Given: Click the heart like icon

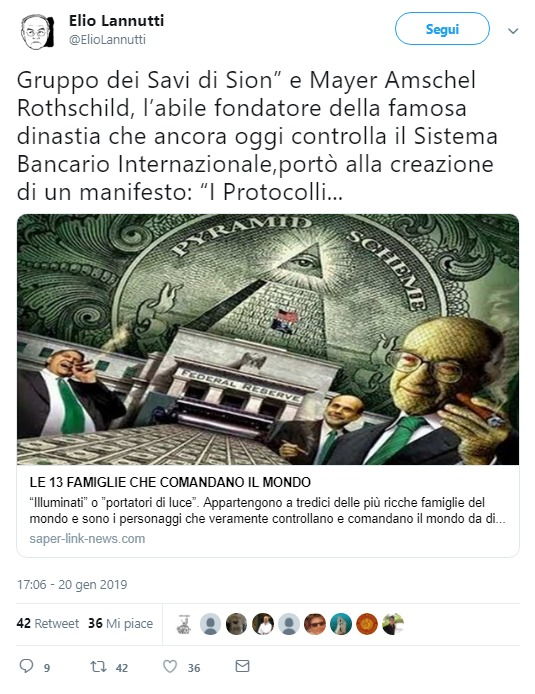Looking at the screenshot, I should (x=170, y=666).
